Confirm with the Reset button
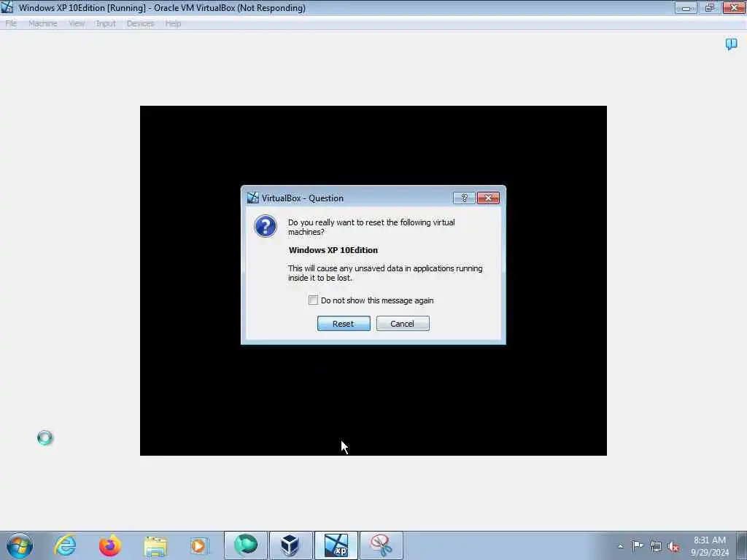 pos(344,323)
